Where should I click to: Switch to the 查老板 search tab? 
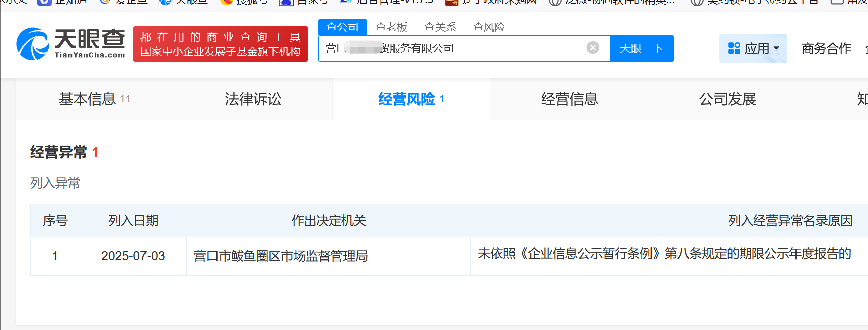pos(391,27)
